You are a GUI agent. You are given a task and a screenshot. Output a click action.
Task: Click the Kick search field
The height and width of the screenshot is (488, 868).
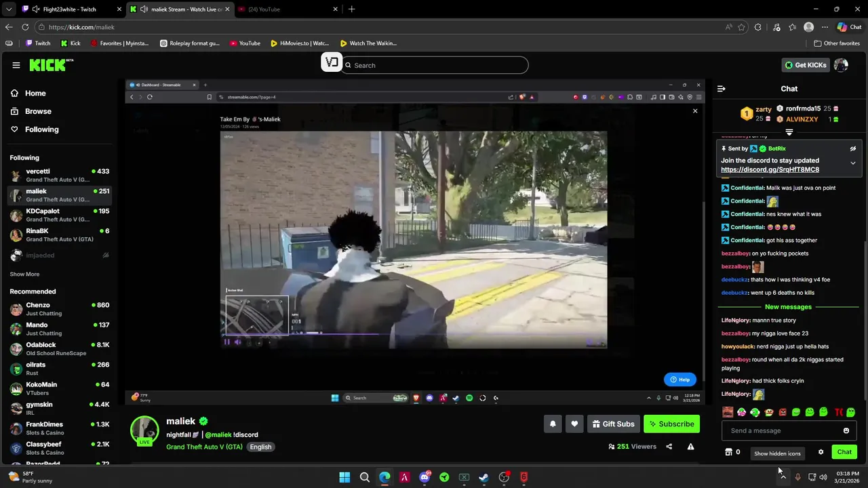(434, 65)
